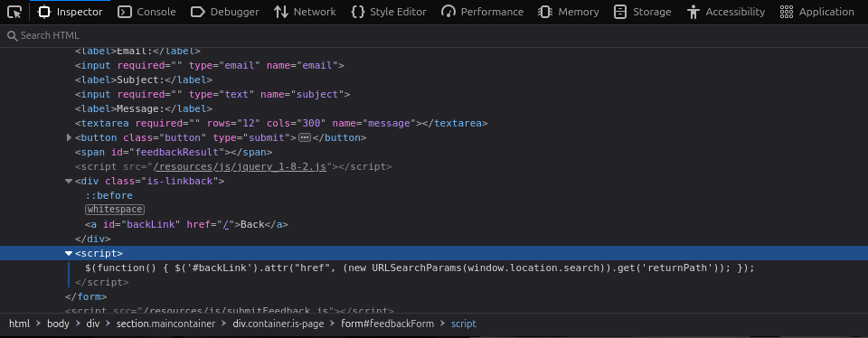This screenshot has height=338, width=868.
Task: Open the Accessibility tab
Action: pos(725,12)
